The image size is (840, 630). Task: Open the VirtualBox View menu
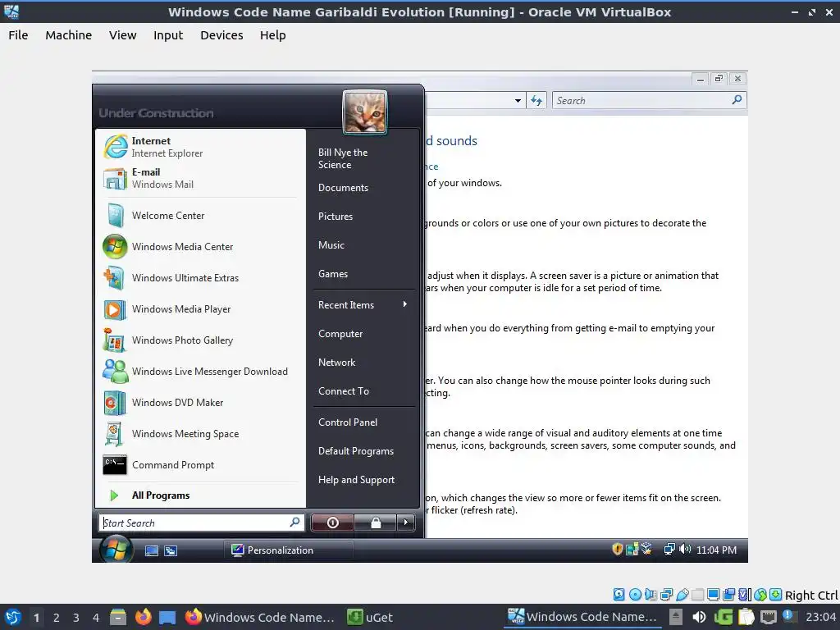(x=123, y=34)
